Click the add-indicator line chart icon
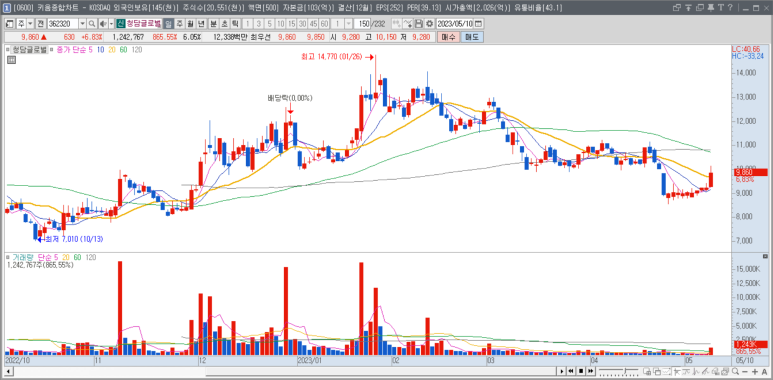 [x=408, y=24]
